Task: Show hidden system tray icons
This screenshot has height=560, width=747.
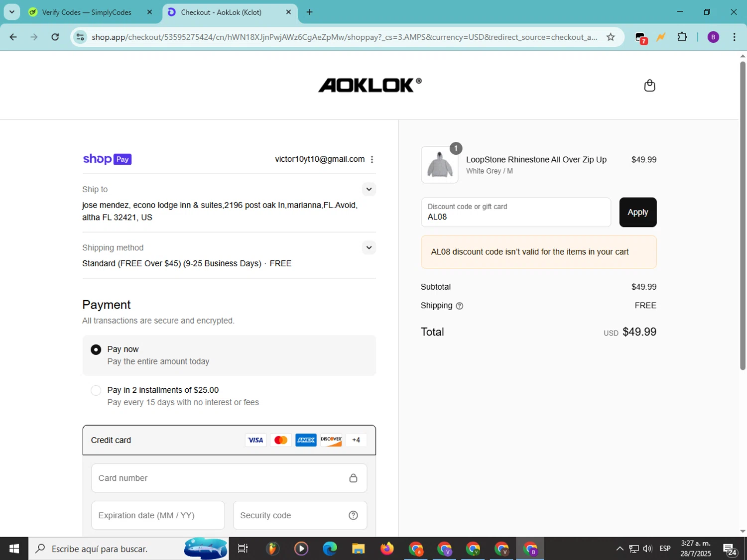Action: pyautogui.click(x=620, y=549)
